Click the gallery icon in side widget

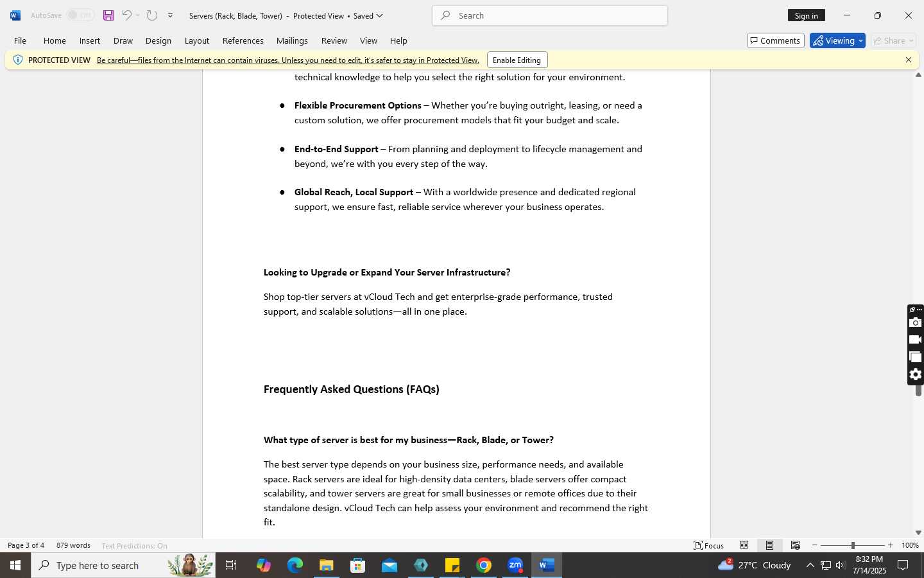pos(916,356)
